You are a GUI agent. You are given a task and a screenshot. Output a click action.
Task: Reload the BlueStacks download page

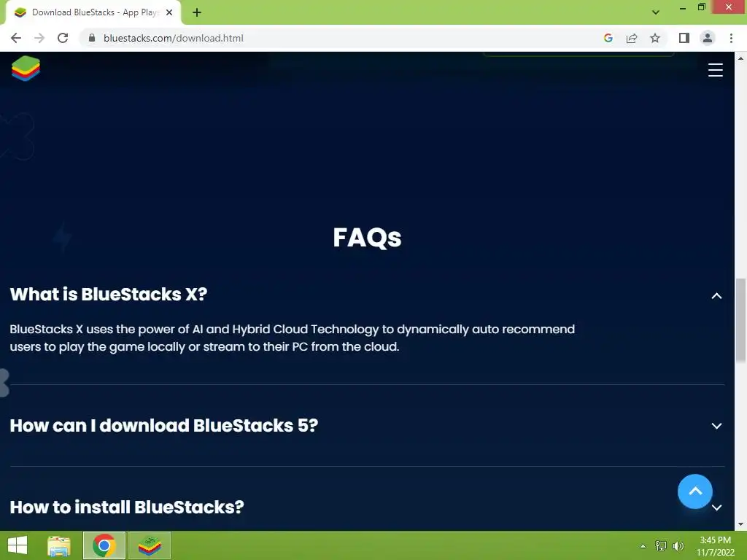click(x=63, y=38)
